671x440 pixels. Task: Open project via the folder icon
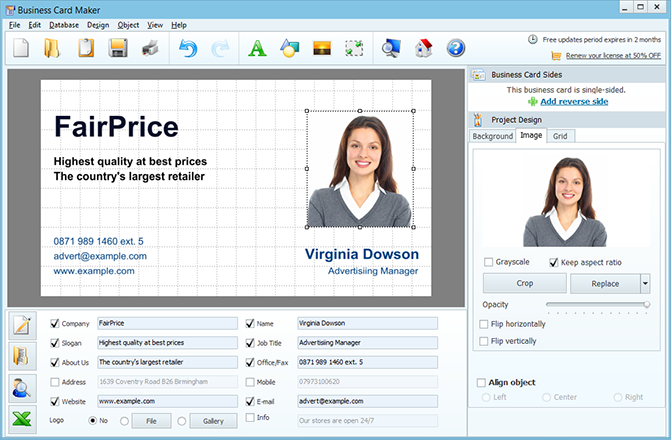pyautogui.click(x=52, y=48)
